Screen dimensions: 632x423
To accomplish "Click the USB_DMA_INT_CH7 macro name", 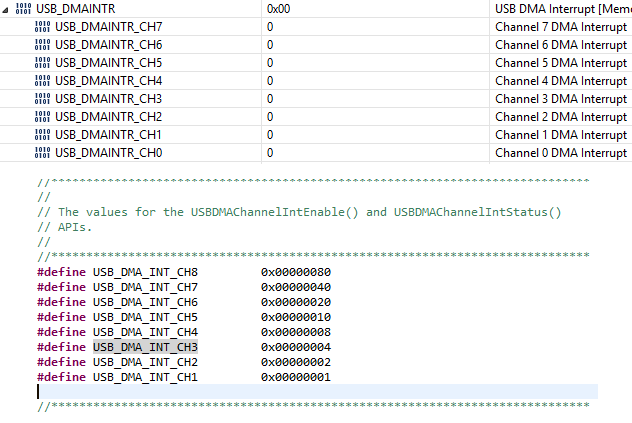I will [x=146, y=287].
